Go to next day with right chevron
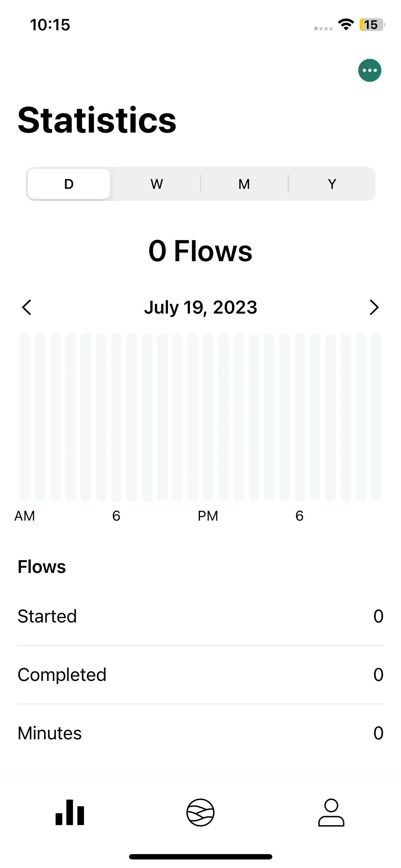The width and height of the screenshot is (401, 868). tap(374, 307)
